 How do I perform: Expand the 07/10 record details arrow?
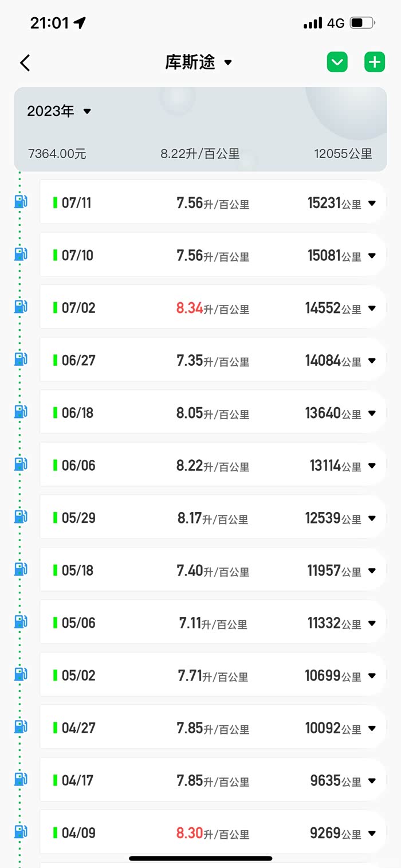coord(372,256)
